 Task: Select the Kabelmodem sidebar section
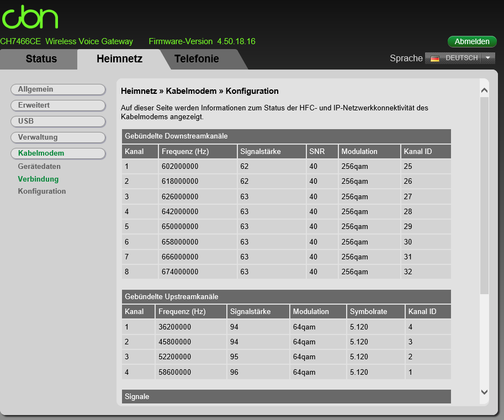pos(58,153)
